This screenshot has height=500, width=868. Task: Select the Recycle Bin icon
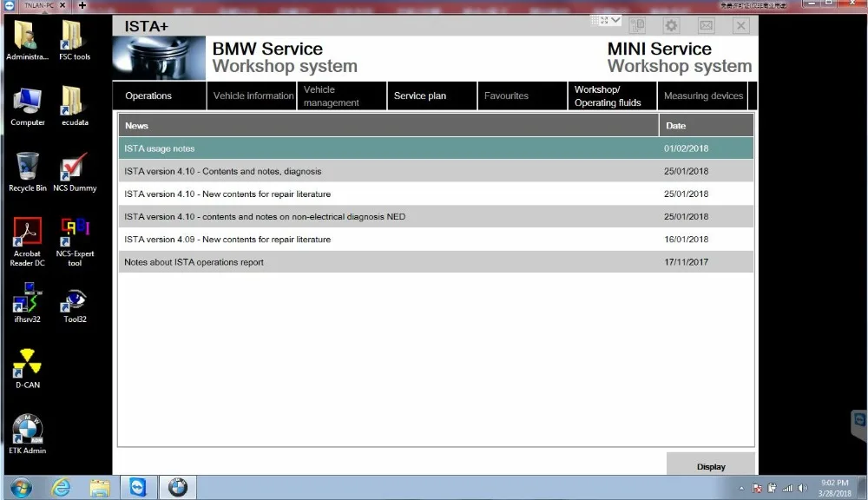click(x=27, y=172)
